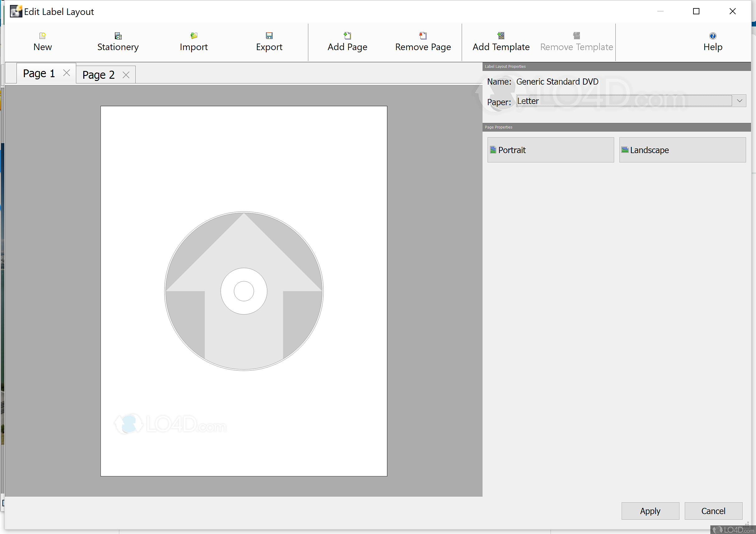
Task: Apply the layout changes
Action: [650, 511]
